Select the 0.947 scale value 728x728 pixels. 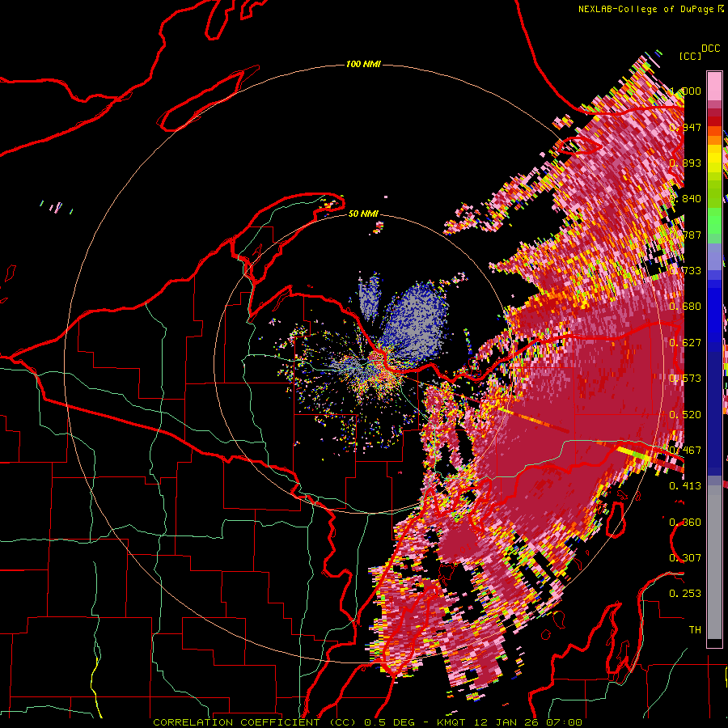685,127
